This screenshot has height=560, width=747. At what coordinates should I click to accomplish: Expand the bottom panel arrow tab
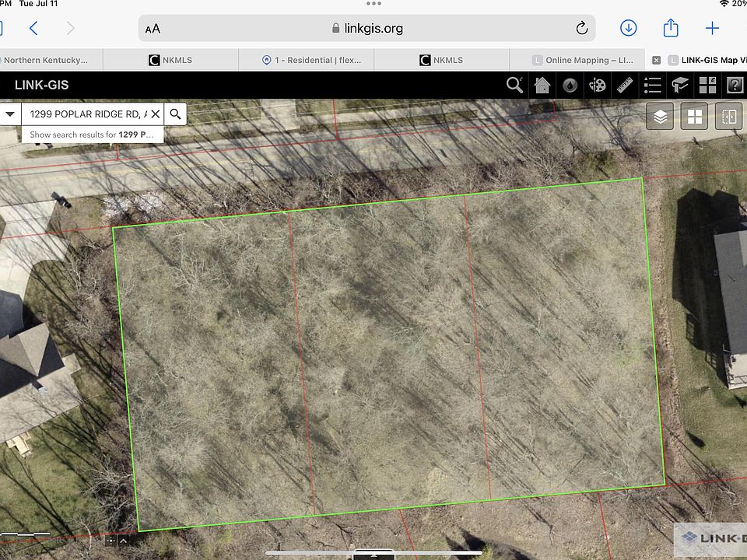coord(374,555)
